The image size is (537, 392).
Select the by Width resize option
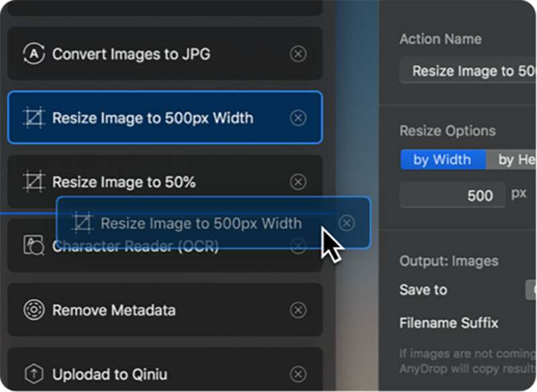click(x=443, y=160)
